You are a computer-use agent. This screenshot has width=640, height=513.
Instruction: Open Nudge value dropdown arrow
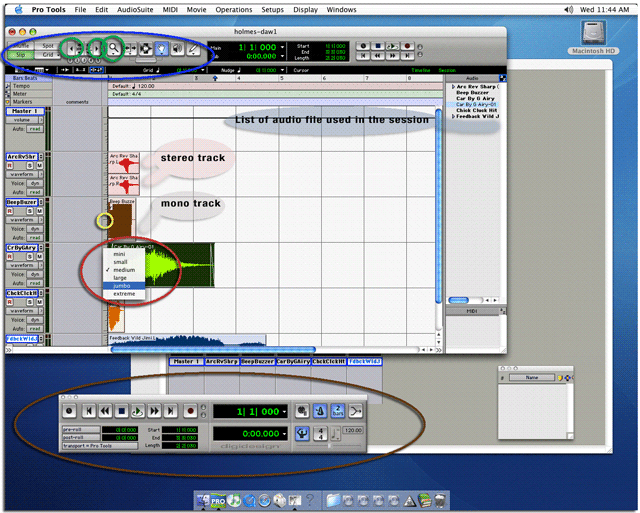click(282, 70)
